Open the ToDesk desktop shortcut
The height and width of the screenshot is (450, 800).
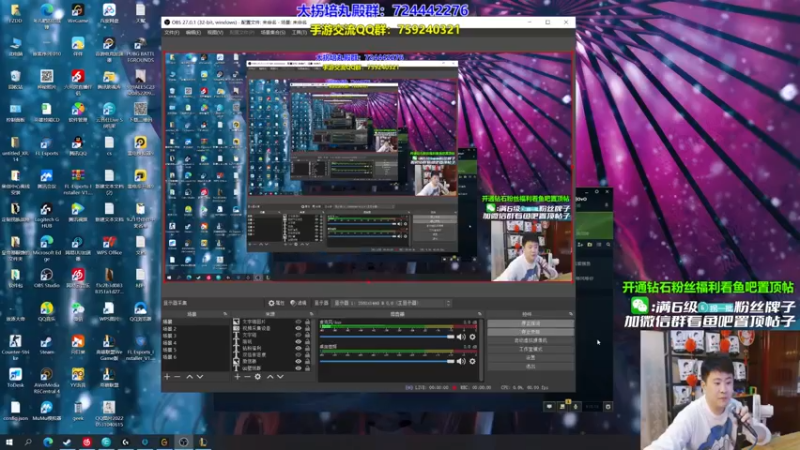[x=15, y=378]
